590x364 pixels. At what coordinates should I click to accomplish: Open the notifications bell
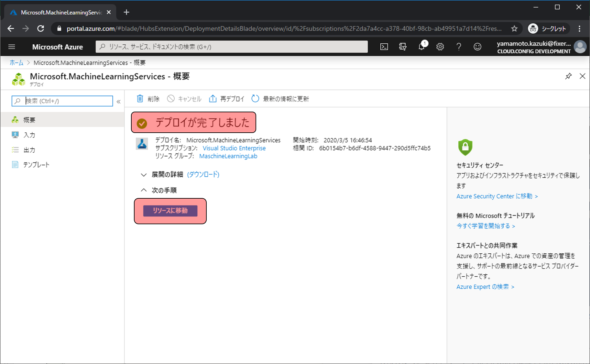pos(421,47)
